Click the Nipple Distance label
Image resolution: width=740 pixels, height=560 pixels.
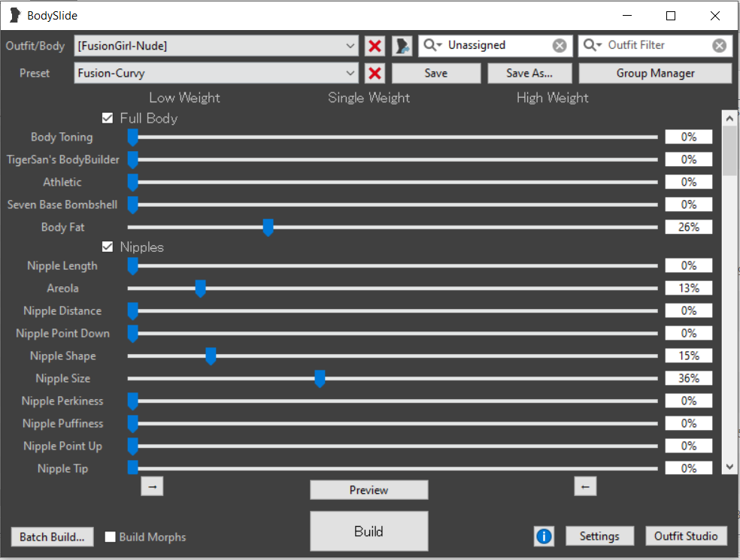(62, 311)
